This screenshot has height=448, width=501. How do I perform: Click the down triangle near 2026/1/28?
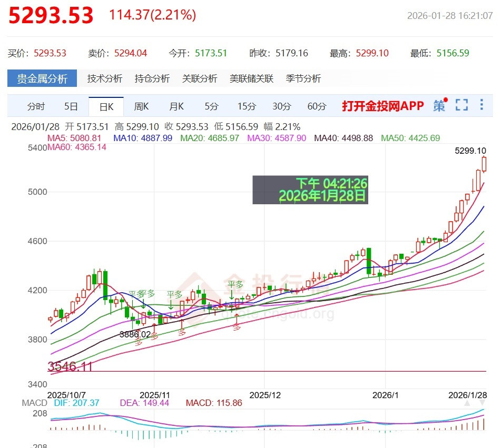tap(483, 403)
